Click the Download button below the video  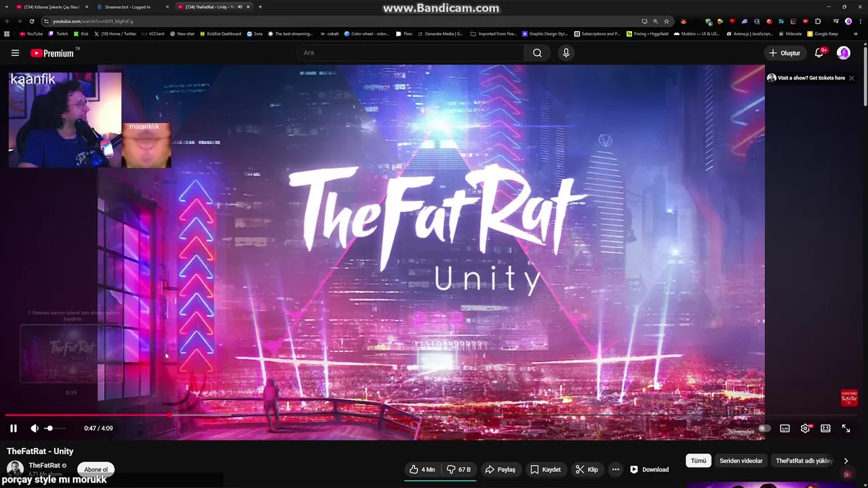pyautogui.click(x=650, y=470)
